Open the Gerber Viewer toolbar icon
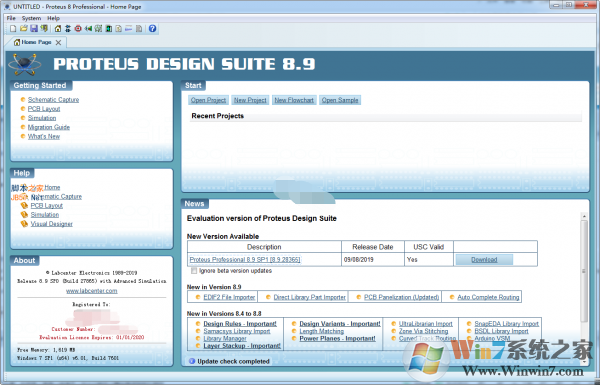The width and height of the screenshot is (600, 385). coord(98,29)
